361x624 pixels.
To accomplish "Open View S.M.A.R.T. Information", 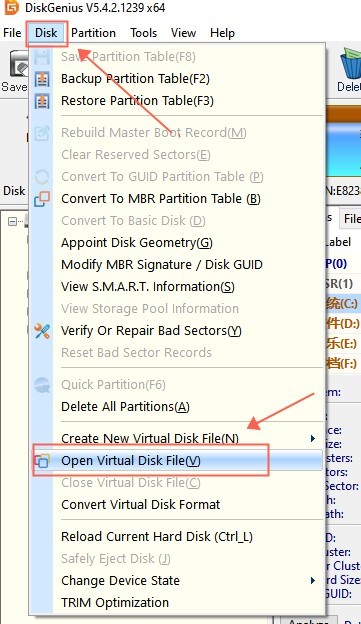I will (x=148, y=287).
